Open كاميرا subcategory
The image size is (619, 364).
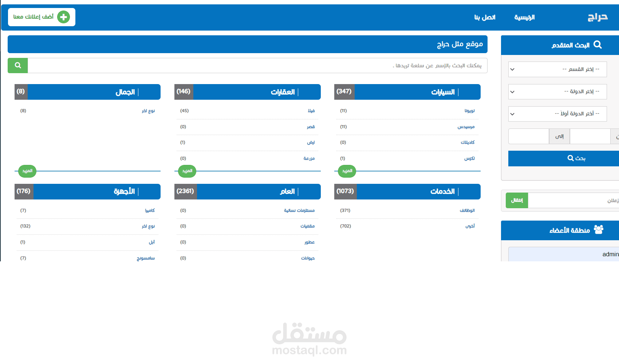point(150,210)
